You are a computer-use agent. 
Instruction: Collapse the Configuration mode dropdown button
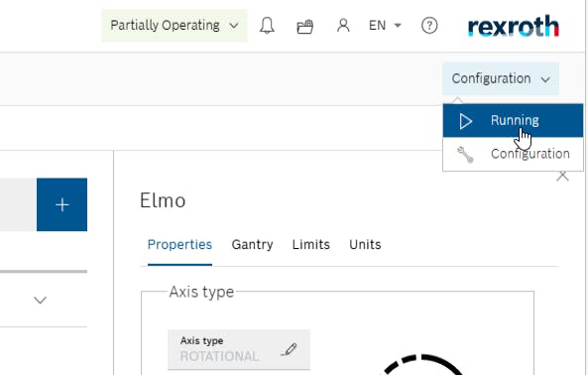(501, 78)
